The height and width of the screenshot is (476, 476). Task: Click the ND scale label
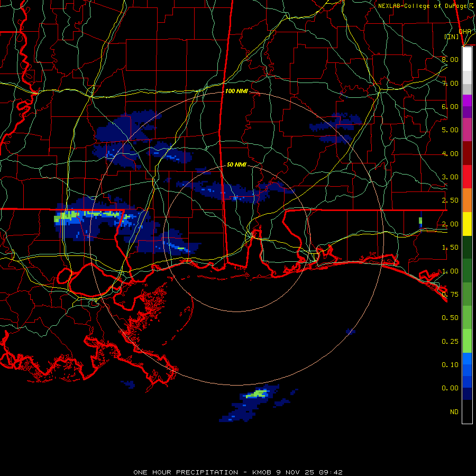(454, 412)
